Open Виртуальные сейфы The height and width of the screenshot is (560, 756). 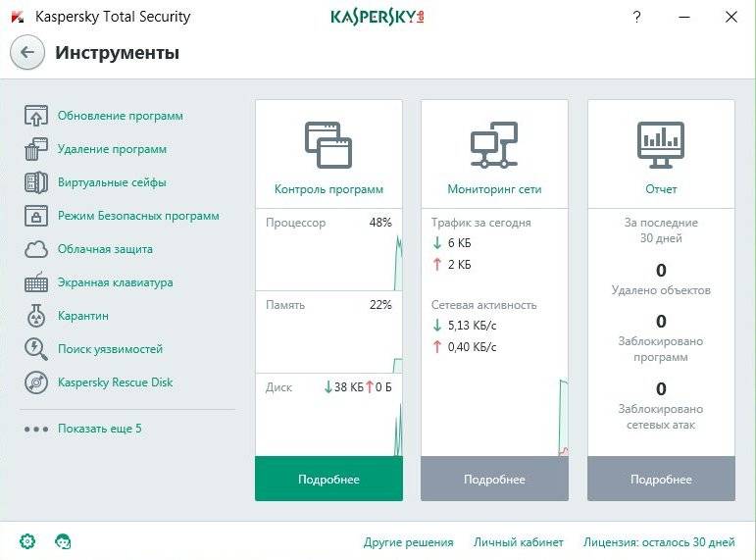[112, 182]
